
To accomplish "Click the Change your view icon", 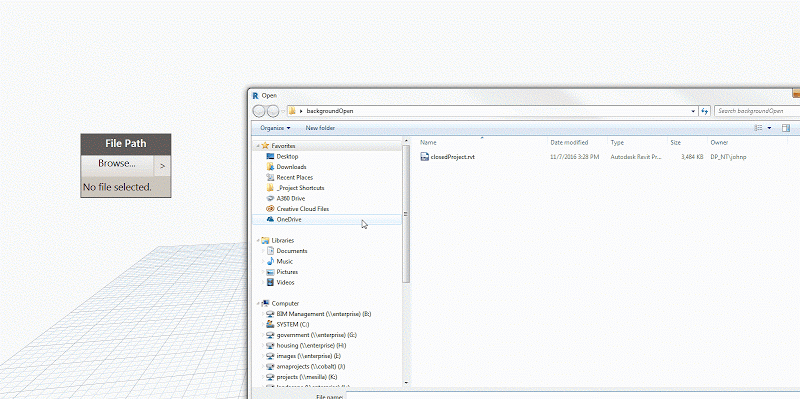I will point(759,128).
